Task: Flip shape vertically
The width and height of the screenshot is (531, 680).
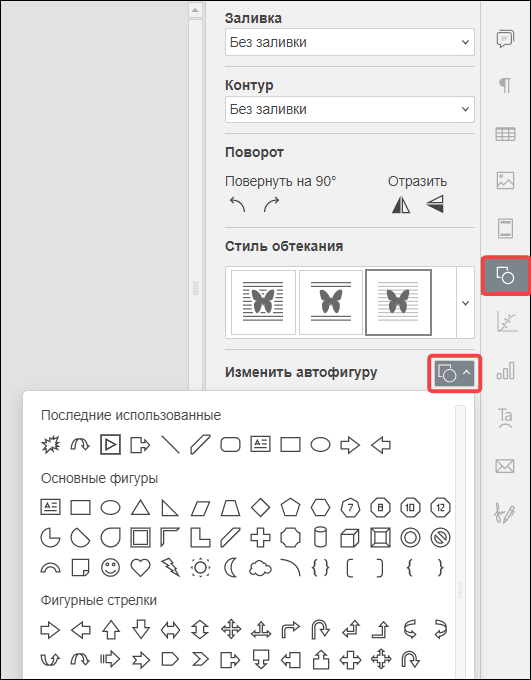Action: pos(435,204)
